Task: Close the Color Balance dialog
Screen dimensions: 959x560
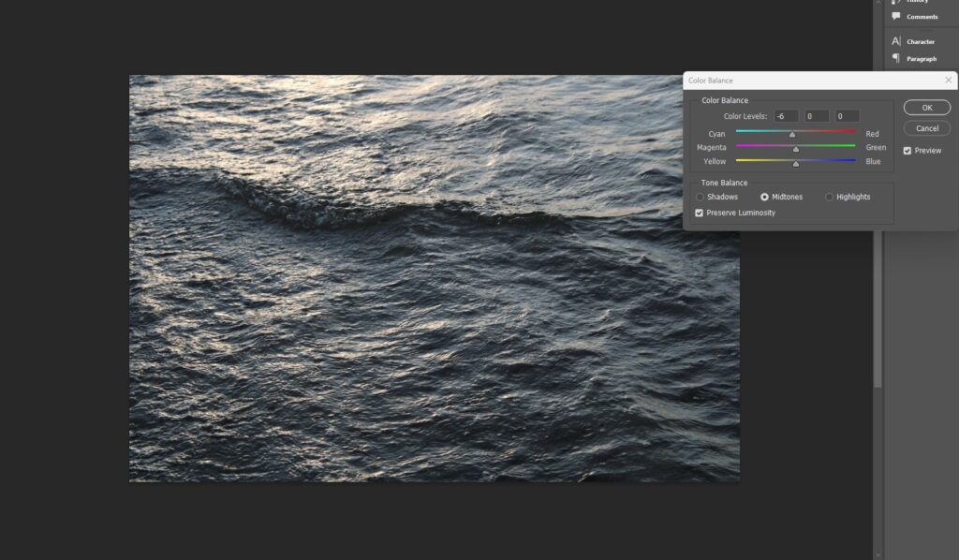Action: [948, 81]
